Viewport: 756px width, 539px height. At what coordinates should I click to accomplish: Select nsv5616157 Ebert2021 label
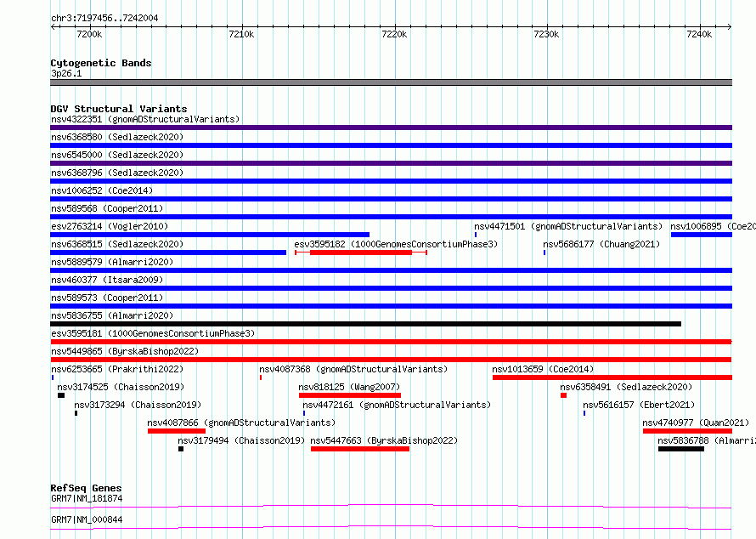click(x=639, y=405)
